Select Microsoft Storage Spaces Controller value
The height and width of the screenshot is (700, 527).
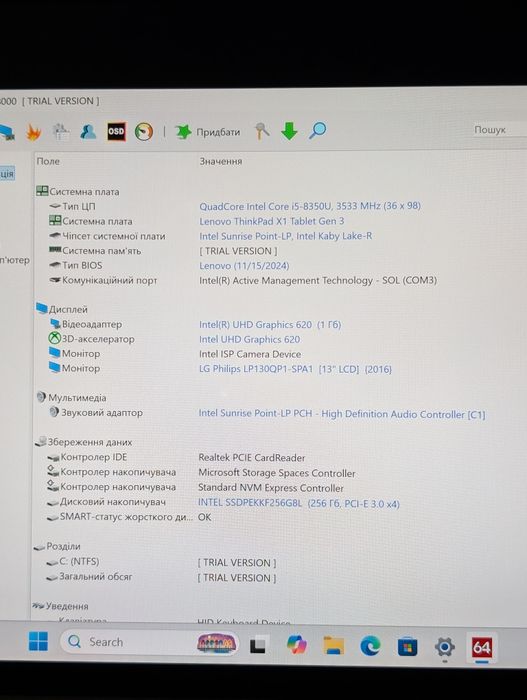click(x=277, y=473)
